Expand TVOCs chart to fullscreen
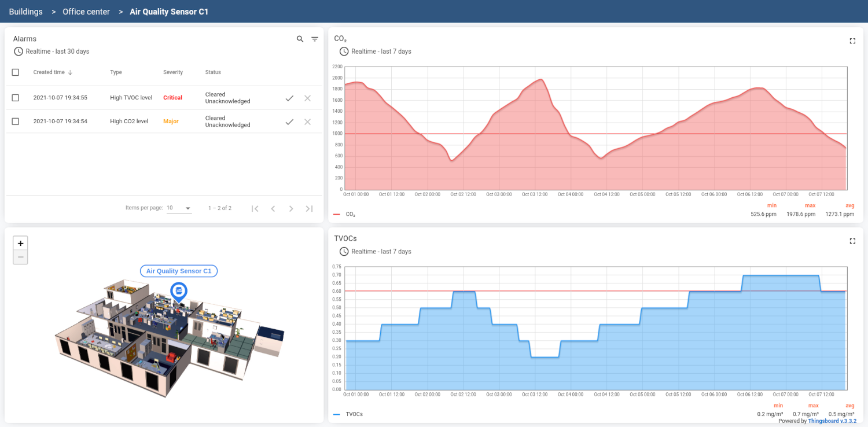The height and width of the screenshot is (427, 868). tap(852, 241)
